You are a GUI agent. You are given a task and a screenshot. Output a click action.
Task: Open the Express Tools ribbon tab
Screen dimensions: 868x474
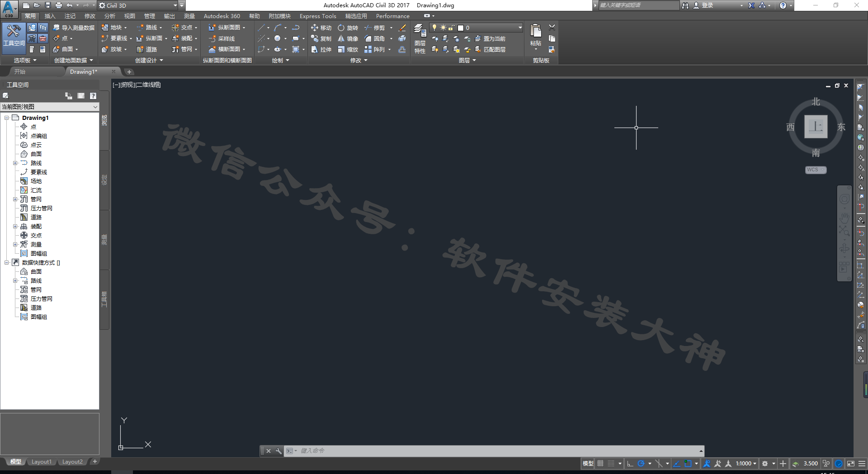318,16
